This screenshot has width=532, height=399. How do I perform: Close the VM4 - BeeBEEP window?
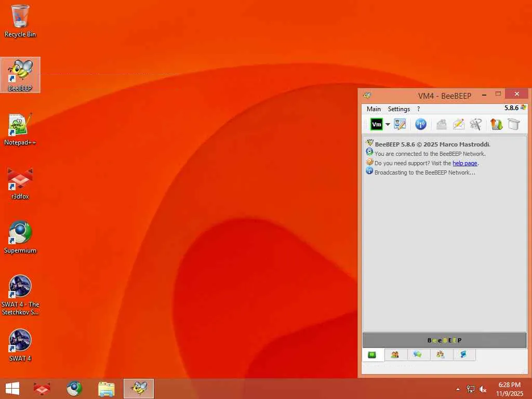(x=516, y=94)
